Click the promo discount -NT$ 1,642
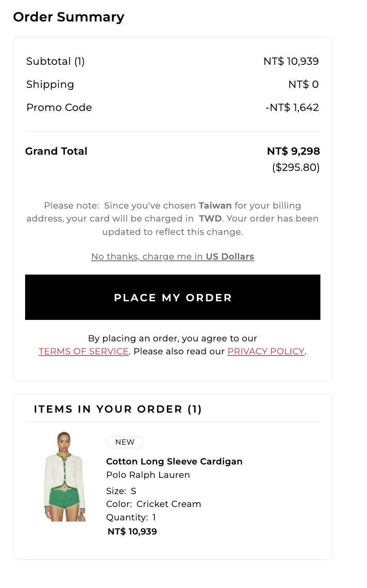 pos(292,108)
